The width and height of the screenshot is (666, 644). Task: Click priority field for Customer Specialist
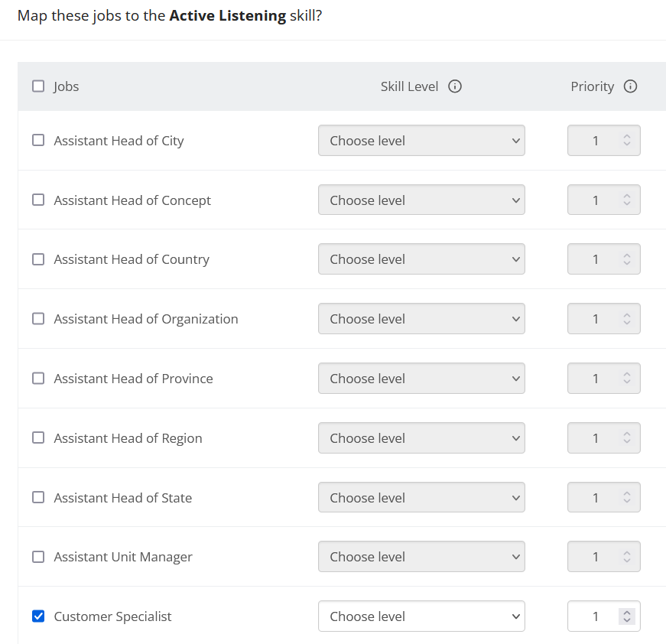point(596,616)
